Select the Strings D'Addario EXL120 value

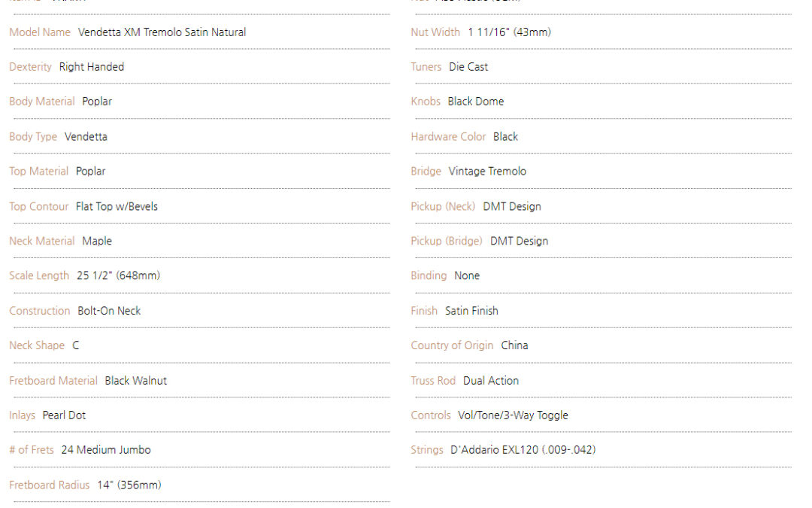pos(523,450)
